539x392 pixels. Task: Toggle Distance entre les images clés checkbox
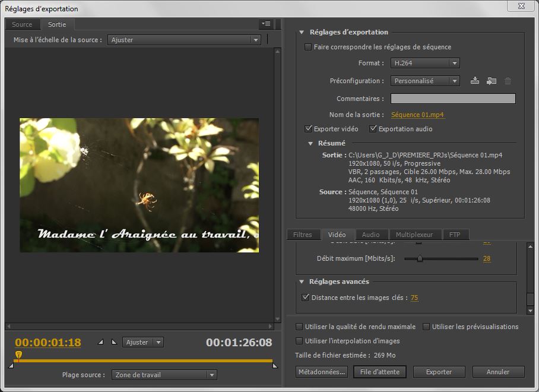coord(305,298)
